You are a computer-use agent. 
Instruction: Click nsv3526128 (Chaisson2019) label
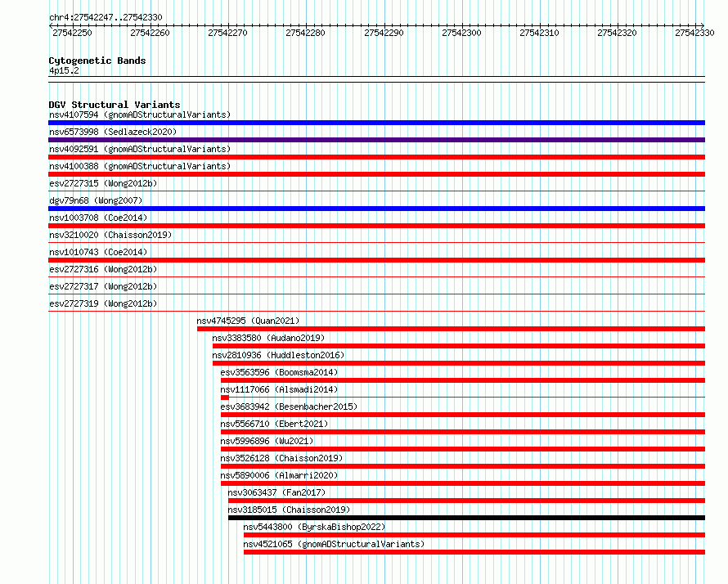[281, 458]
